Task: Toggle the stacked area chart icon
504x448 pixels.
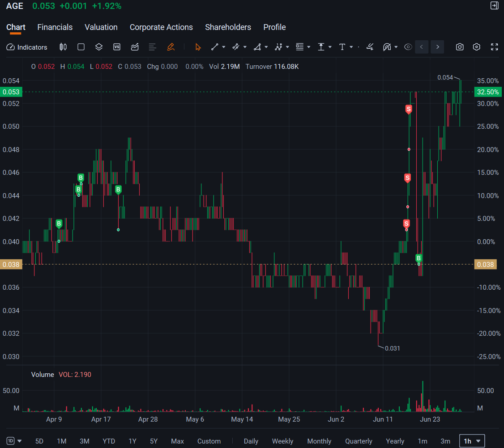Action: [x=135, y=47]
